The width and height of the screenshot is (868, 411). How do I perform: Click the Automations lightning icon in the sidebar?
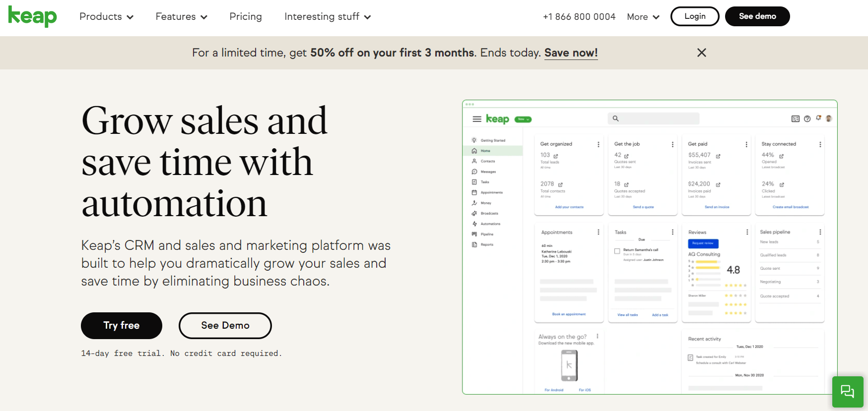coord(474,224)
